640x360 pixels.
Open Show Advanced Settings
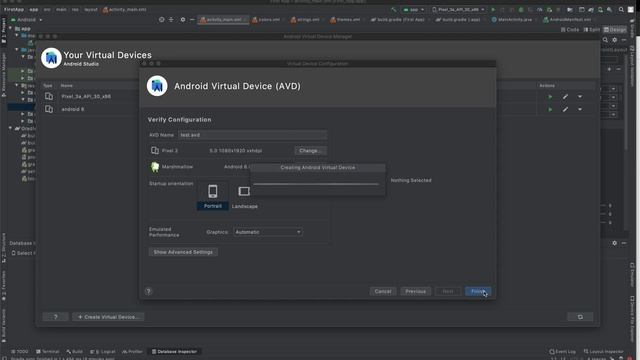[x=183, y=252]
